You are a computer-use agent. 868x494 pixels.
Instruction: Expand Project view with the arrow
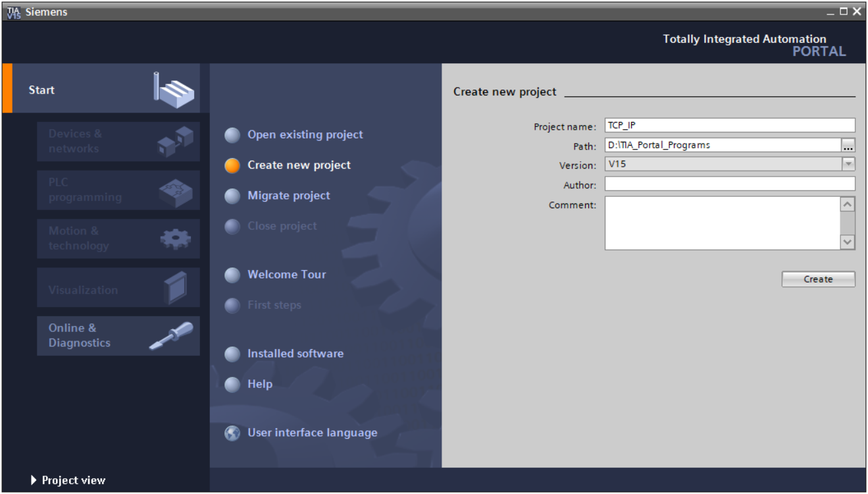pyautogui.click(x=34, y=481)
